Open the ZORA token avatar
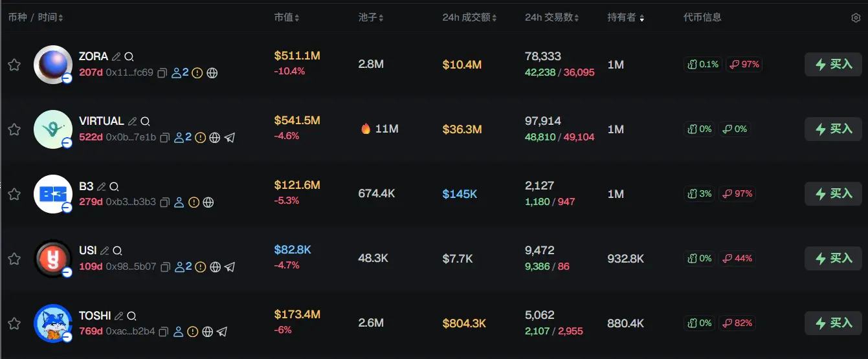 [x=52, y=65]
